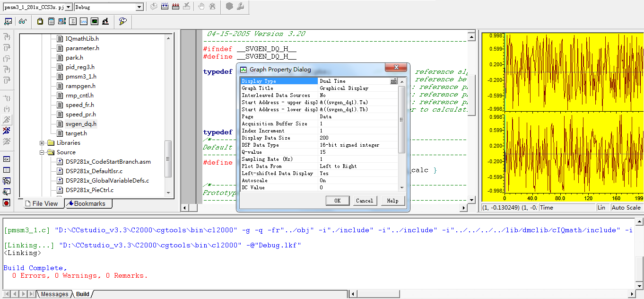Click the gray wrench toolbar icon
Image resolution: width=644 pixels, height=299 pixels.
coord(240,7)
